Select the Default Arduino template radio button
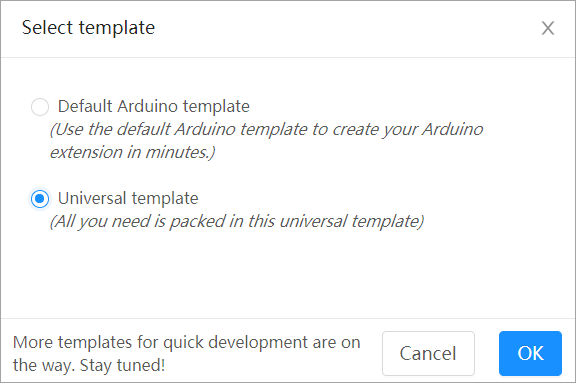 40,107
